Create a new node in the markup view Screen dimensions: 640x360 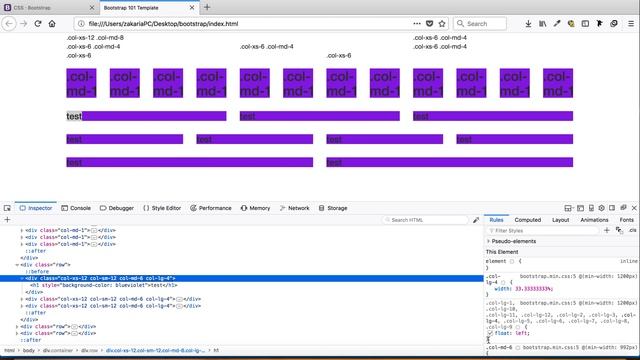[x=7, y=220]
